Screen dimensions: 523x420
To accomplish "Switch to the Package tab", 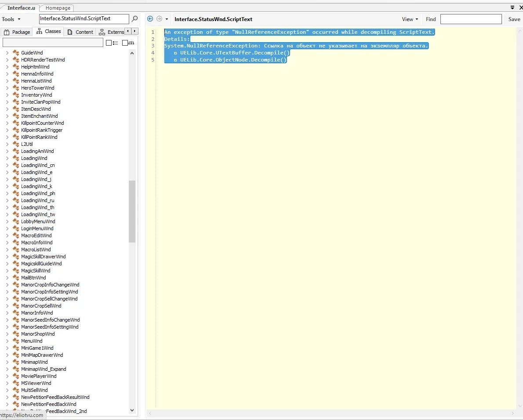I will coord(18,32).
